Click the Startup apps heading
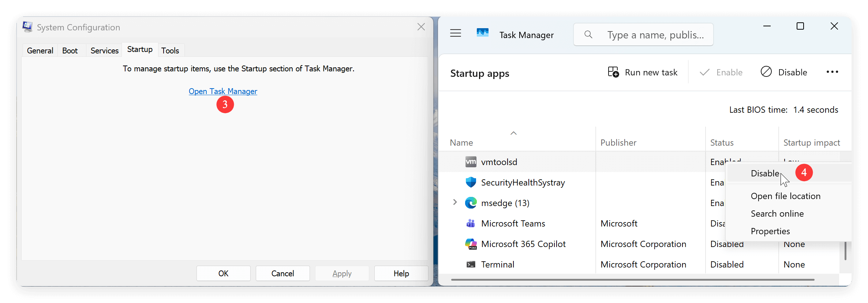This screenshot has width=868, height=303. coord(479,74)
